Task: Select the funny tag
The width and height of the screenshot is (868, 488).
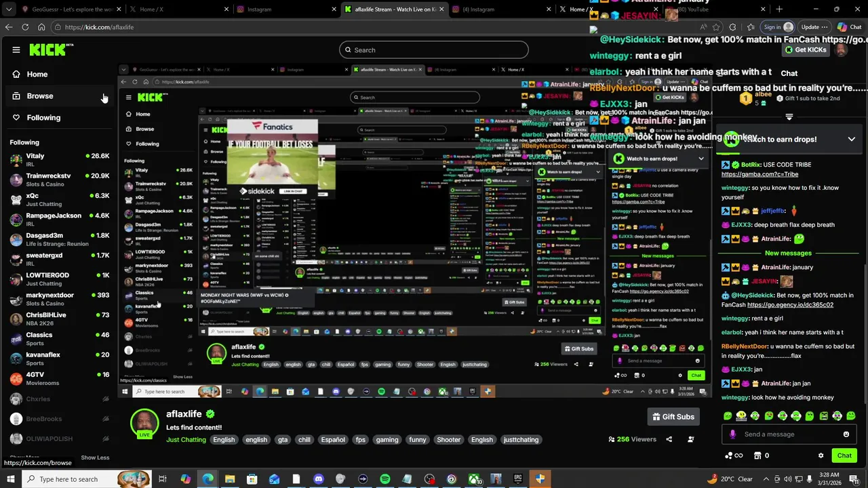Action: coord(418,440)
